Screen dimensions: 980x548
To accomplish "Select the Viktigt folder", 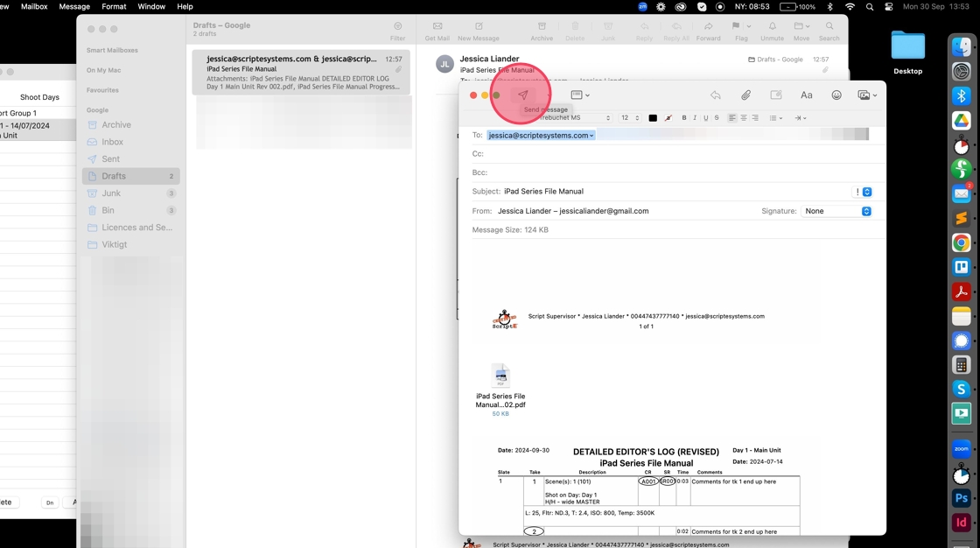I will tap(130, 244).
